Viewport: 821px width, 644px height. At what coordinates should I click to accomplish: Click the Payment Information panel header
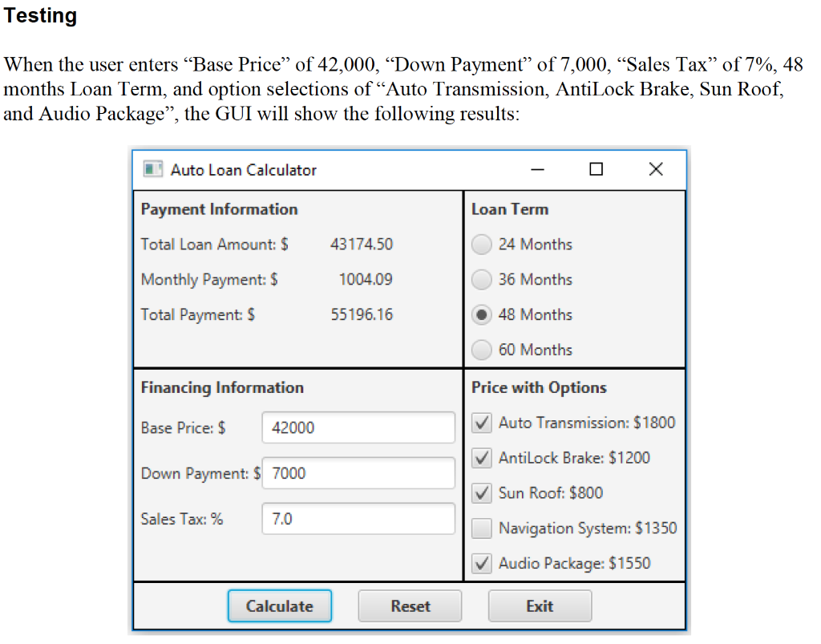[219, 209]
